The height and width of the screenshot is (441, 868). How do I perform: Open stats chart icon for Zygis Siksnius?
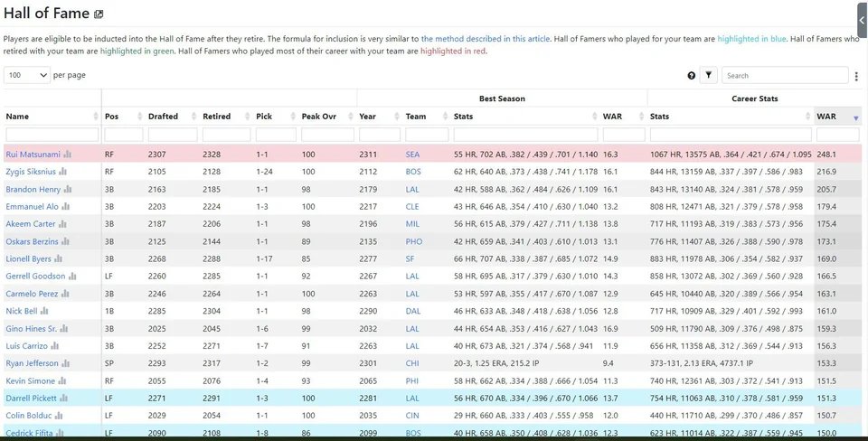(x=62, y=172)
